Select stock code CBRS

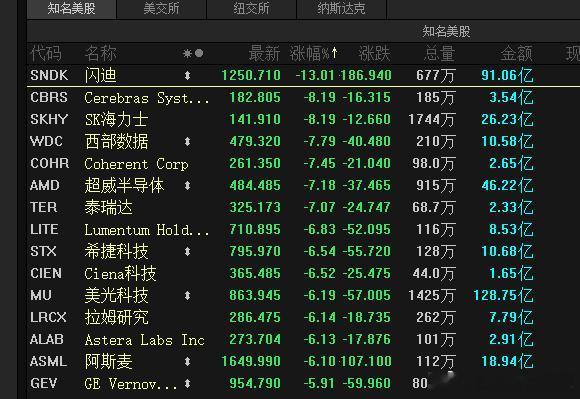pos(49,98)
